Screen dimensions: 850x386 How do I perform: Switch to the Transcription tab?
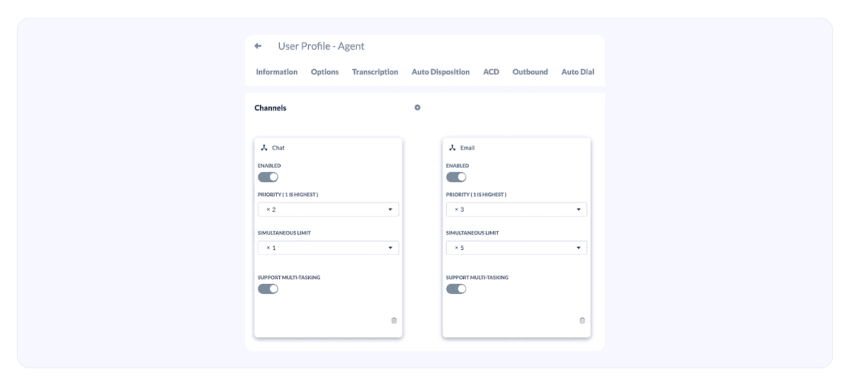375,72
